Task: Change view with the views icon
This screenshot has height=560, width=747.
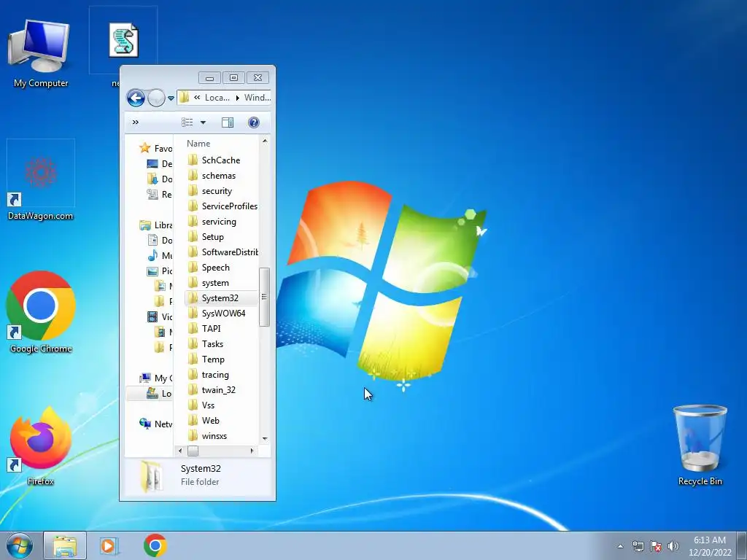Action: point(187,122)
